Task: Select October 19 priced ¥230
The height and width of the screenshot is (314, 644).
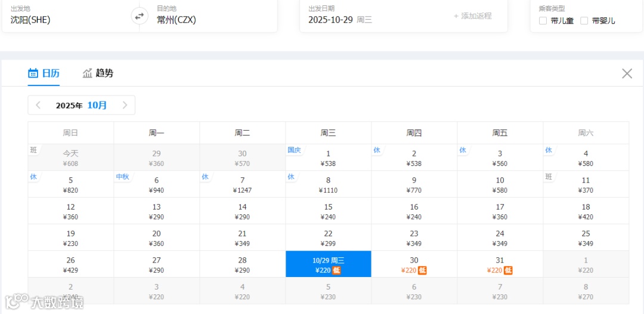Action: [71, 238]
